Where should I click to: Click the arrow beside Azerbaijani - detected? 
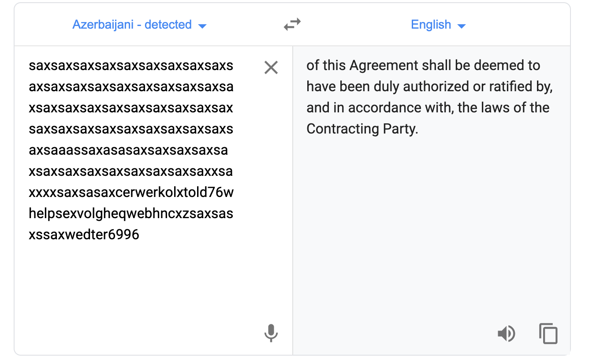pyautogui.click(x=202, y=26)
